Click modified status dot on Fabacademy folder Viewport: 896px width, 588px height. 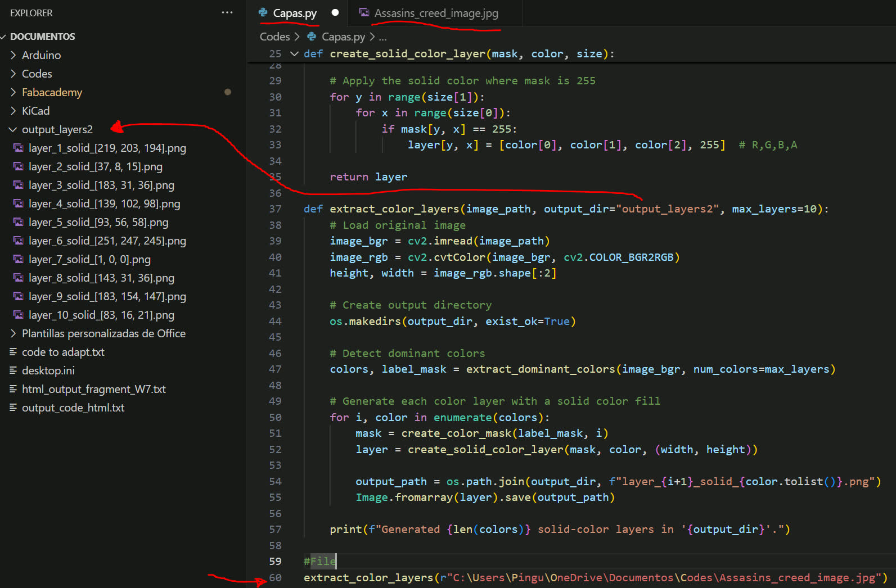click(x=228, y=92)
